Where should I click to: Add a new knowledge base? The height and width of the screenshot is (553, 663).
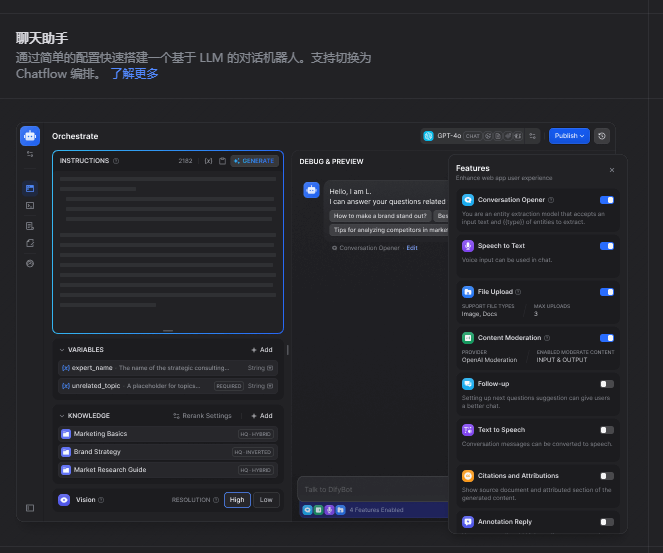pyautogui.click(x=262, y=416)
